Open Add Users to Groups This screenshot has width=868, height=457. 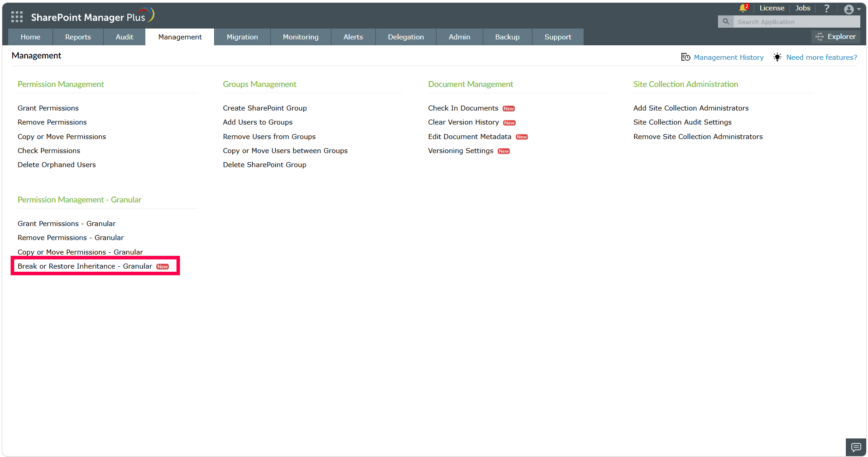(x=258, y=122)
